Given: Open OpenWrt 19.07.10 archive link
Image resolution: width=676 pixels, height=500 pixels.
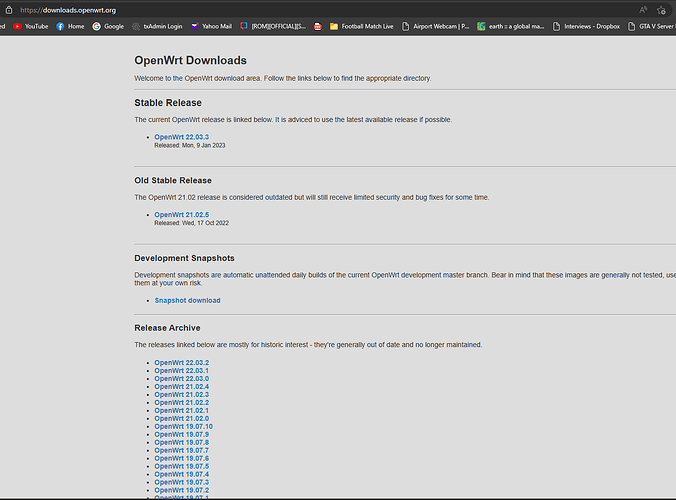Looking at the screenshot, I should pyautogui.click(x=184, y=426).
